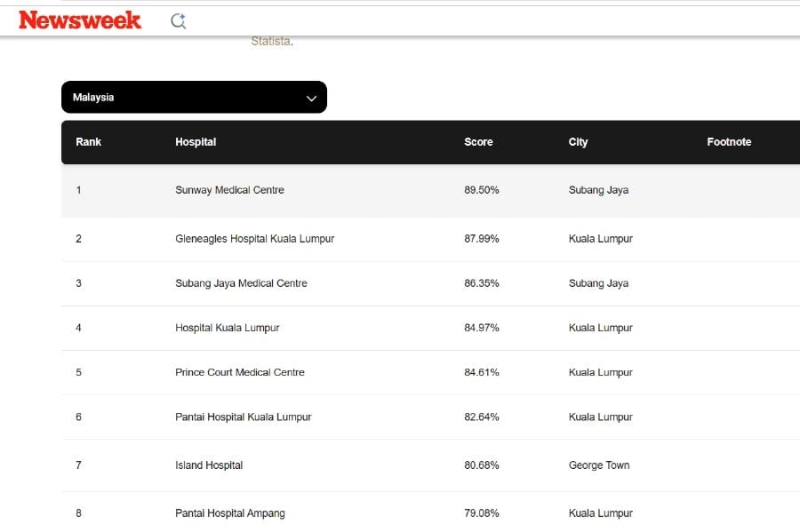Click rank number 5 cell
The width and height of the screenshot is (800, 532).
click(x=78, y=372)
